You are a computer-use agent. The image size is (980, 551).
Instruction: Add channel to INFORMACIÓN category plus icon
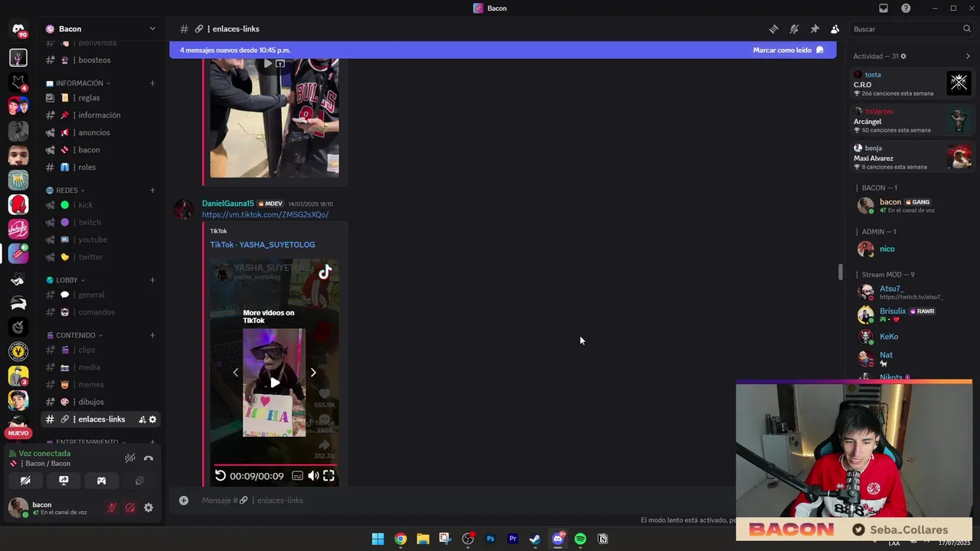pyautogui.click(x=152, y=83)
